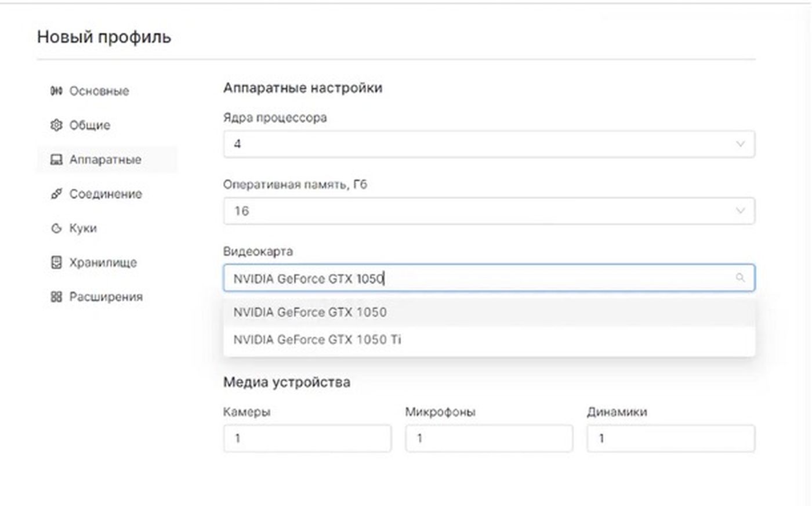Click the grid icon beside Расширения
Viewport: 812px width, 506px height.
click(56, 297)
